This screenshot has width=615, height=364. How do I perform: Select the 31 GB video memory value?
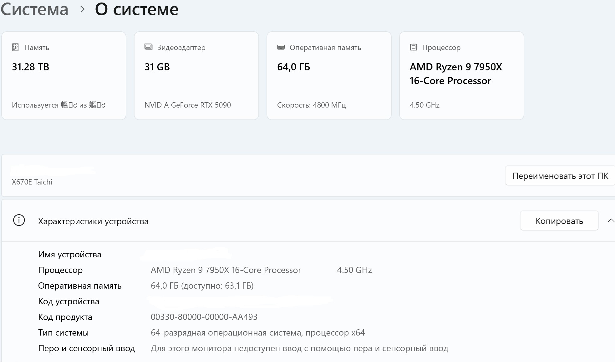click(x=157, y=67)
